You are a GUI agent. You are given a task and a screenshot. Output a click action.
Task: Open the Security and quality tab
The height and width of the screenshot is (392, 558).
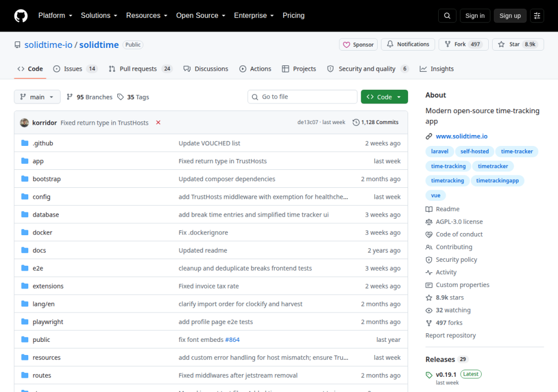[368, 69]
